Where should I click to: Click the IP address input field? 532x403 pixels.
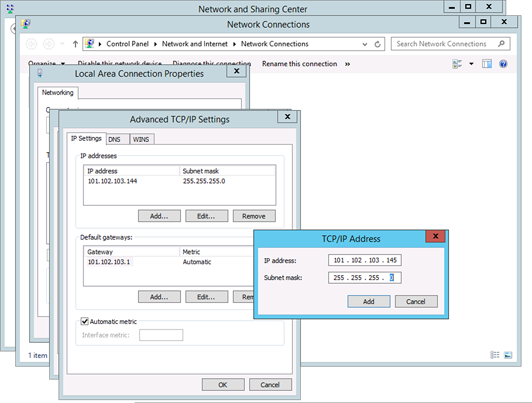click(x=365, y=261)
